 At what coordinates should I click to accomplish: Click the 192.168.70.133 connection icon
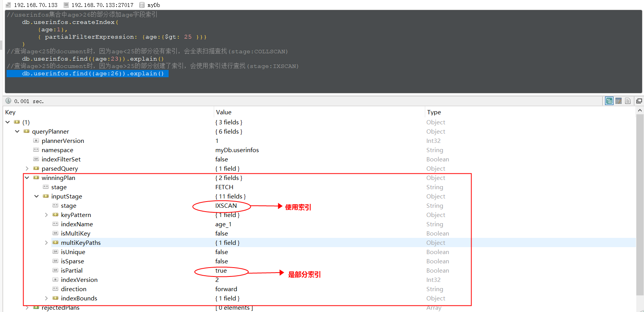coord(8,5)
